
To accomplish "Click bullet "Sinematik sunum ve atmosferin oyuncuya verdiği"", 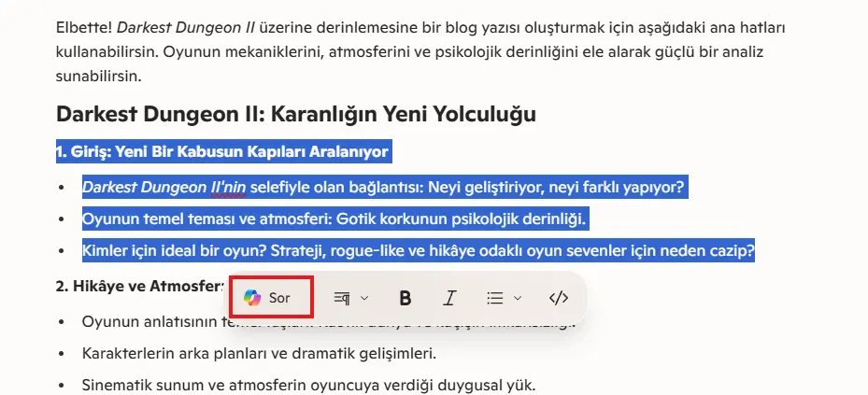I will (309, 385).
